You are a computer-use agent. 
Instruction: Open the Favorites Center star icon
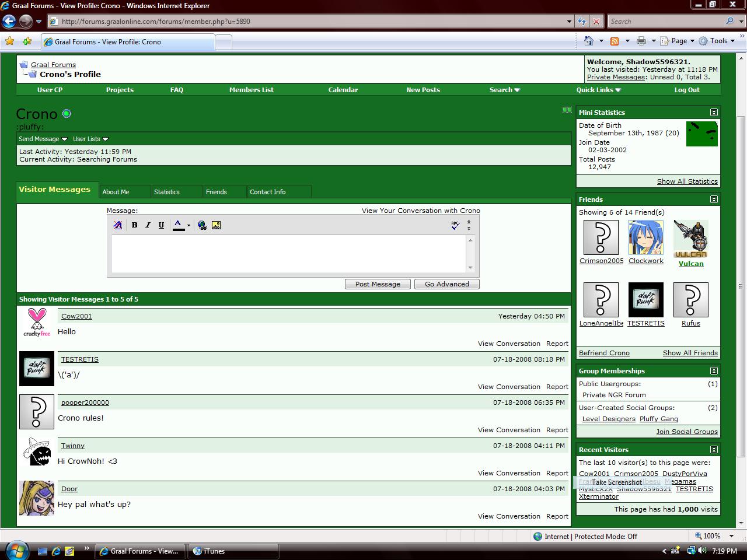(x=9, y=41)
